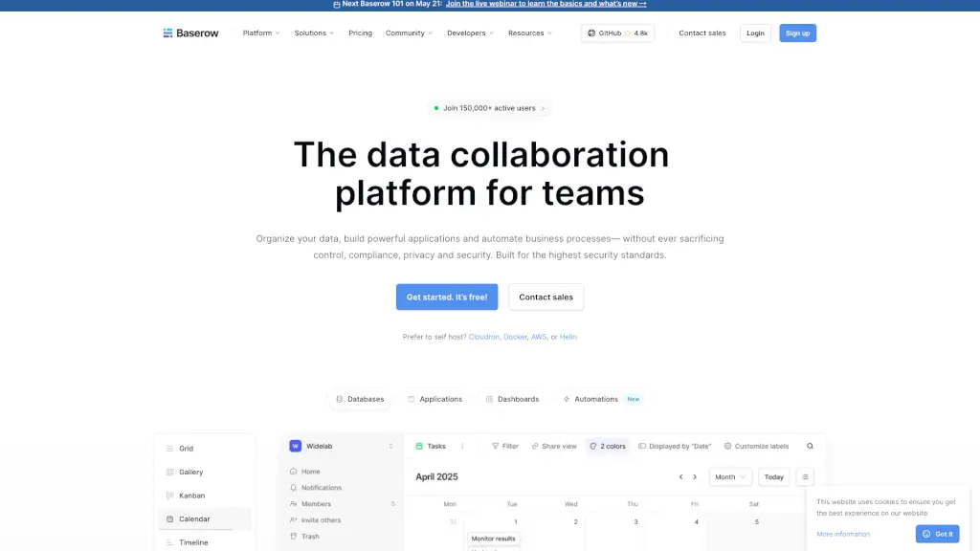This screenshot has width=980, height=551.
Task: Open More information cookie link
Action: (843, 534)
